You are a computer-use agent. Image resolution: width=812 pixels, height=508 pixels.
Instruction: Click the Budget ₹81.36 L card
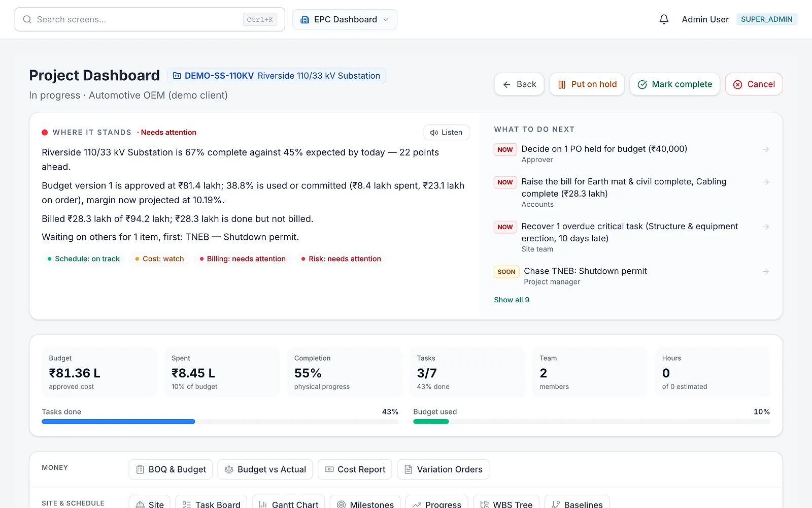pyautogui.click(x=99, y=372)
